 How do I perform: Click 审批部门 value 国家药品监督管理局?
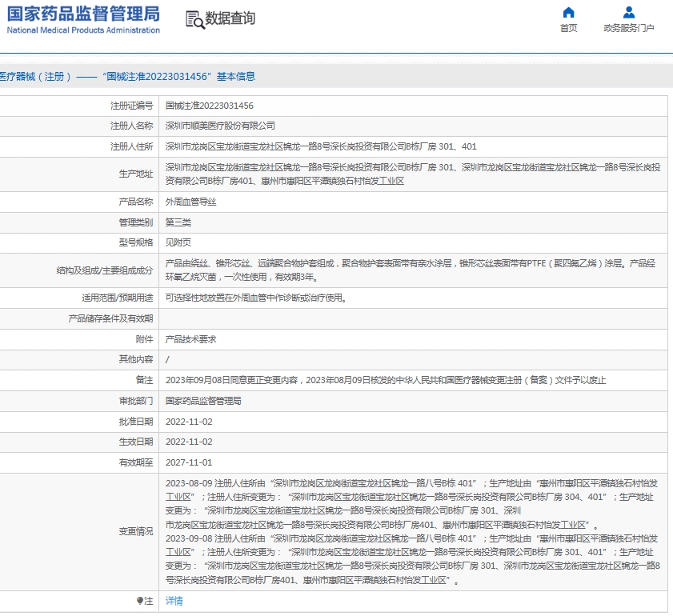203,401
